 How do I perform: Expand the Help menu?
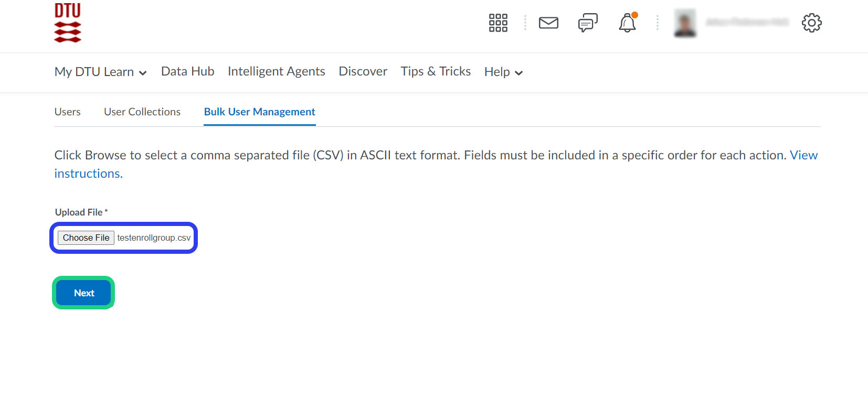coord(503,72)
